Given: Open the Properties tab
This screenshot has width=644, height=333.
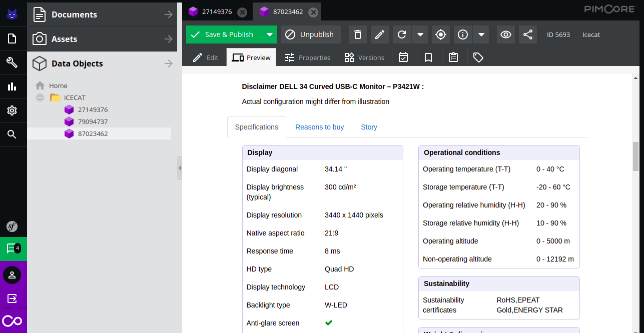Looking at the screenshot, I should point(308,57).
